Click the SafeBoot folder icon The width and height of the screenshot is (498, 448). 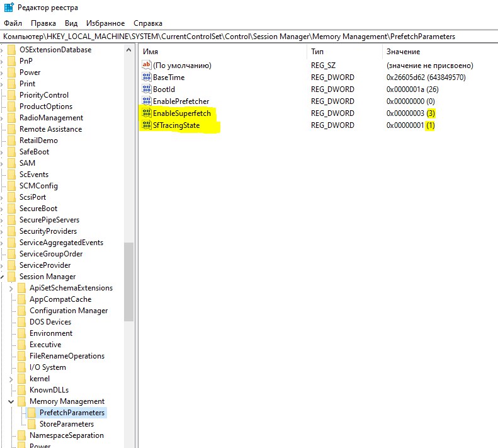[x=12, y=152]
